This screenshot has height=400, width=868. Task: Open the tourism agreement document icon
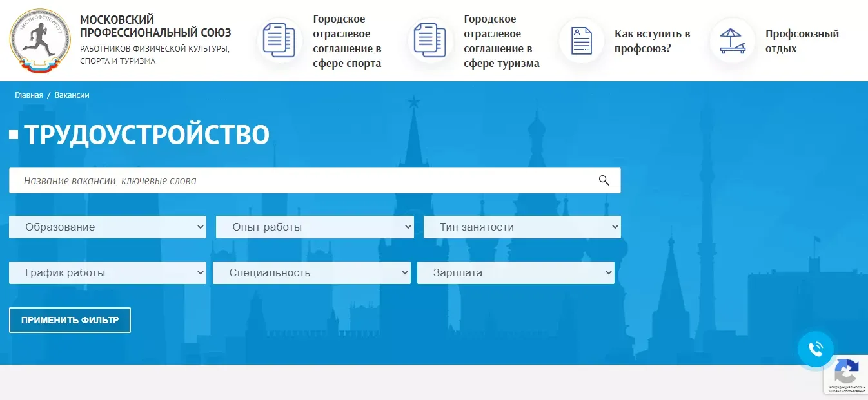click(430, 41)
